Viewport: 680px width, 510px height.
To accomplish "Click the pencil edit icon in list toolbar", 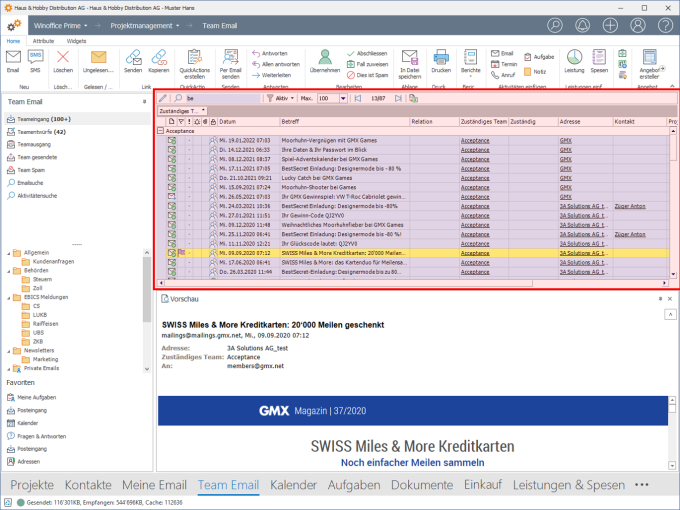I will 163,98.
